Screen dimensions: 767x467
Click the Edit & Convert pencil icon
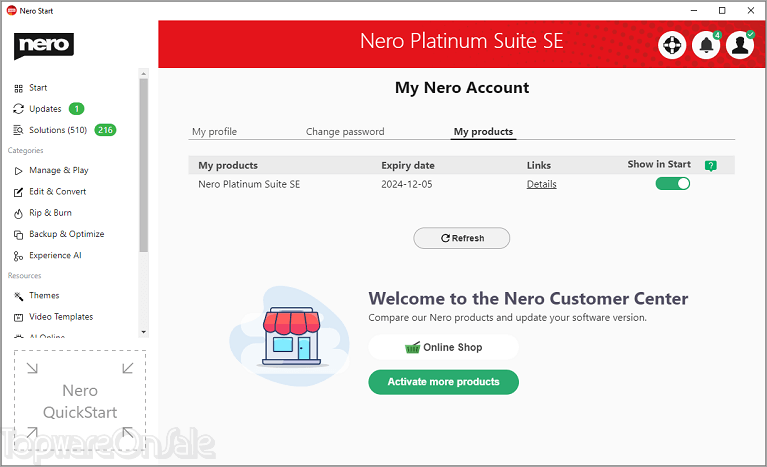click(19, 192)
